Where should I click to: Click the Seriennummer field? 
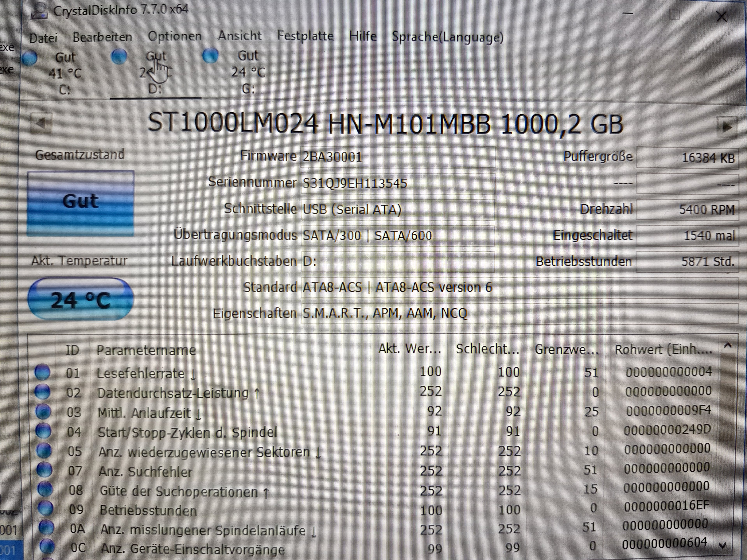398,184
